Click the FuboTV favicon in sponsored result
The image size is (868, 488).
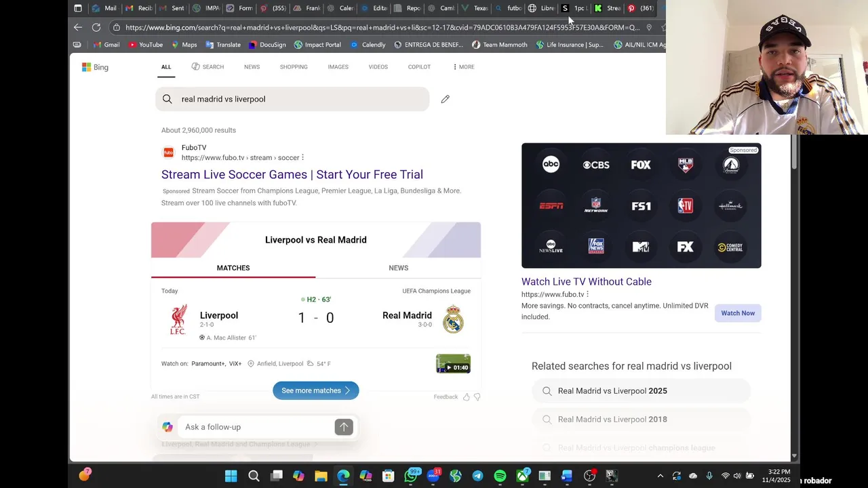(168, 152)
